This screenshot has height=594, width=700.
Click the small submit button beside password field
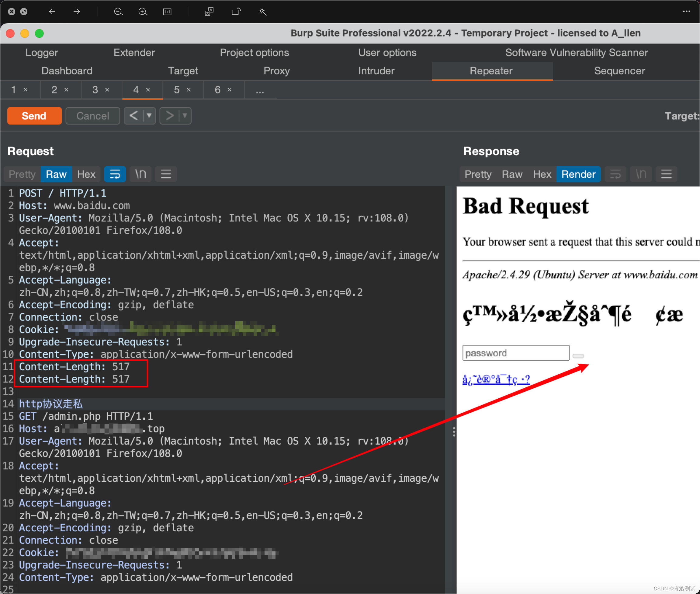click(578, 356)
